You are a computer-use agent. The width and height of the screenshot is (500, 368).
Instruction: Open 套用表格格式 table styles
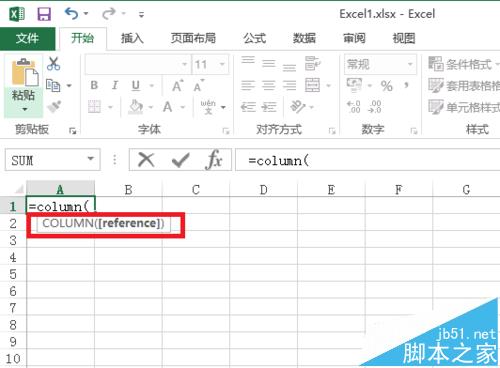[x=464, y=86]
